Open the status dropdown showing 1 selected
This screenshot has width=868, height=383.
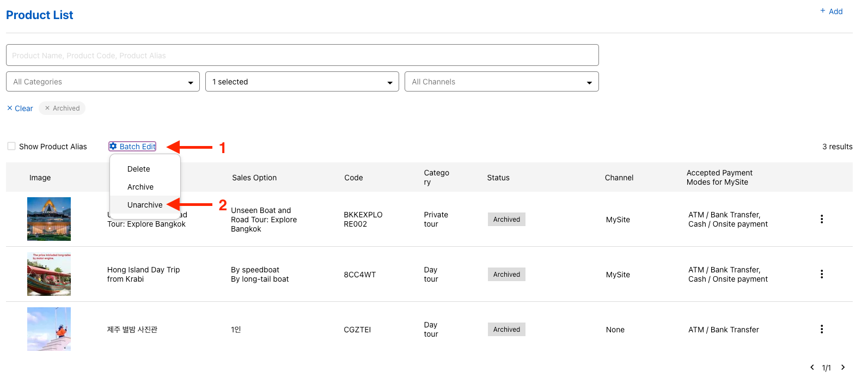tap(302, 82)
